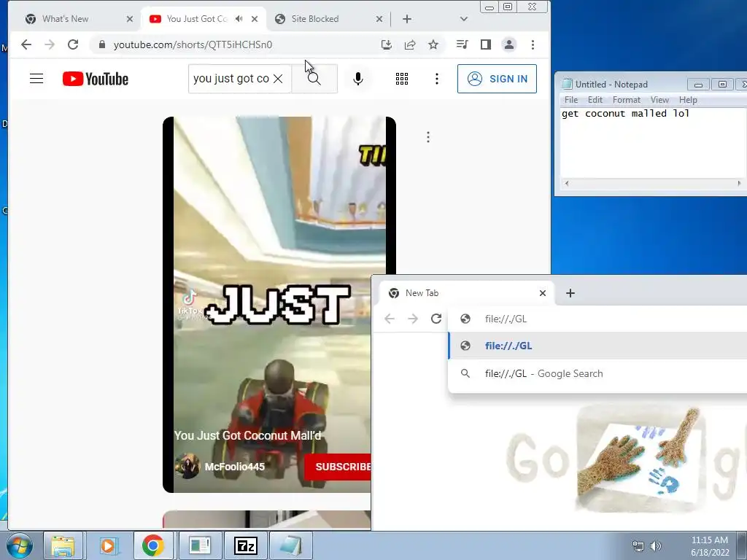Open the 7-Zip taskbar icon
Viewport: 747px width, 560px height.
pos(246,545)
